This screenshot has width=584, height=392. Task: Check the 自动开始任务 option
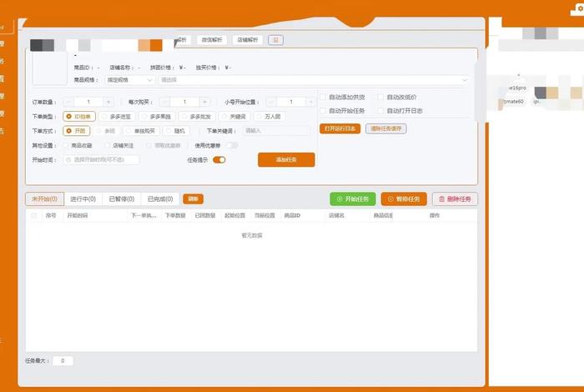pyautogui.click(x=323, y=111)
